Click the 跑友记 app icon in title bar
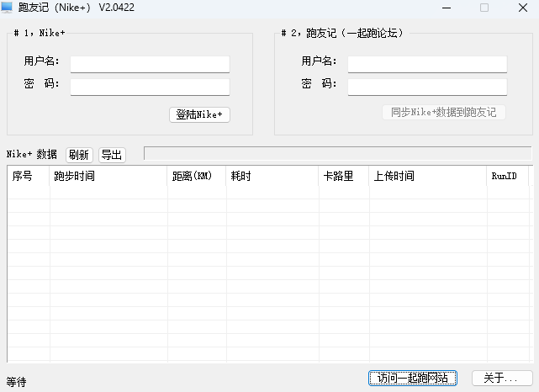Image resolution: width=539 pixels, height=392 pixels. [7, 8]
